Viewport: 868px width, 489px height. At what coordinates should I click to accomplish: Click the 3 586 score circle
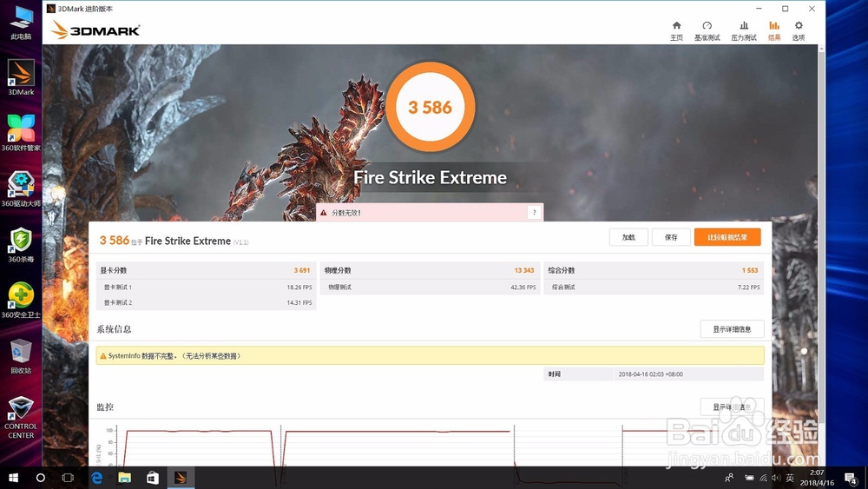431,107
